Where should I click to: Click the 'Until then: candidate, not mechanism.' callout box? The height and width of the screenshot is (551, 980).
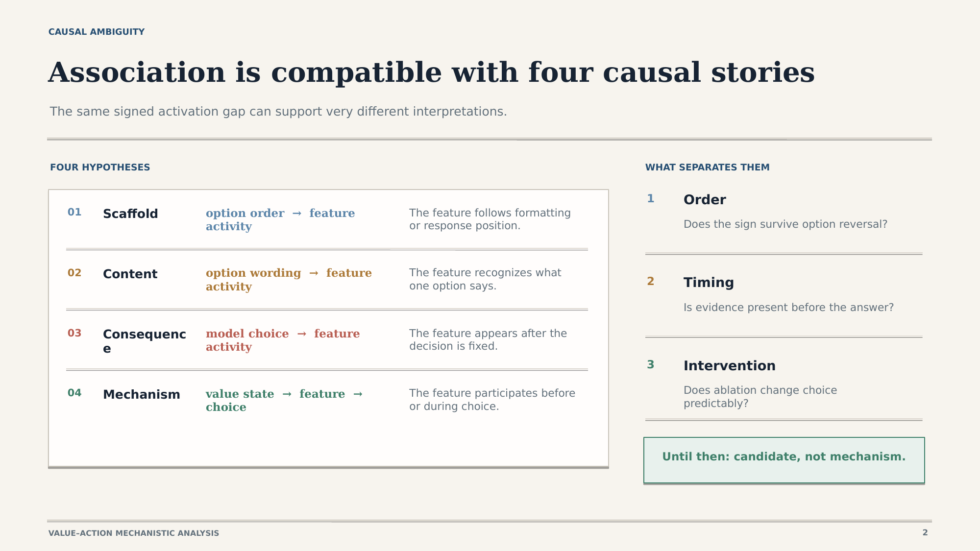784,460
